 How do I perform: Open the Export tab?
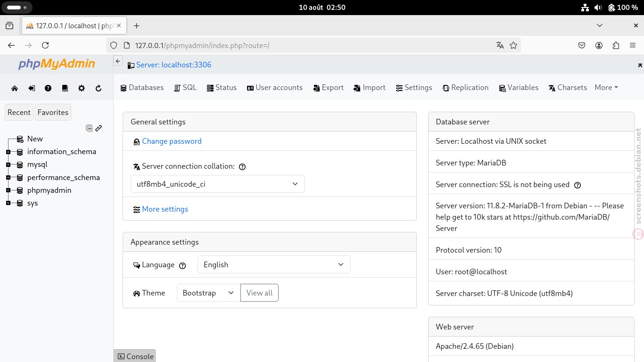(328, 88)
